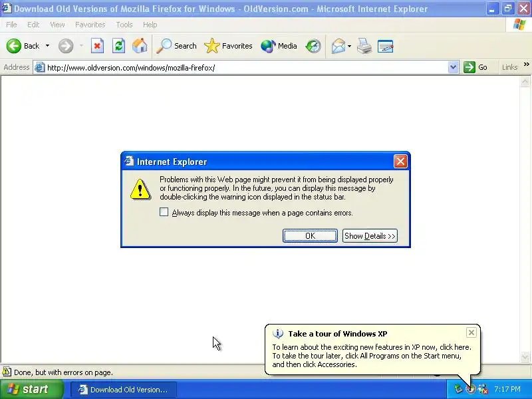The width and height of the screenshot is (532, 399).
Task: Dismiss the Windows XP tour balloon
Action: tap(471, 332)
